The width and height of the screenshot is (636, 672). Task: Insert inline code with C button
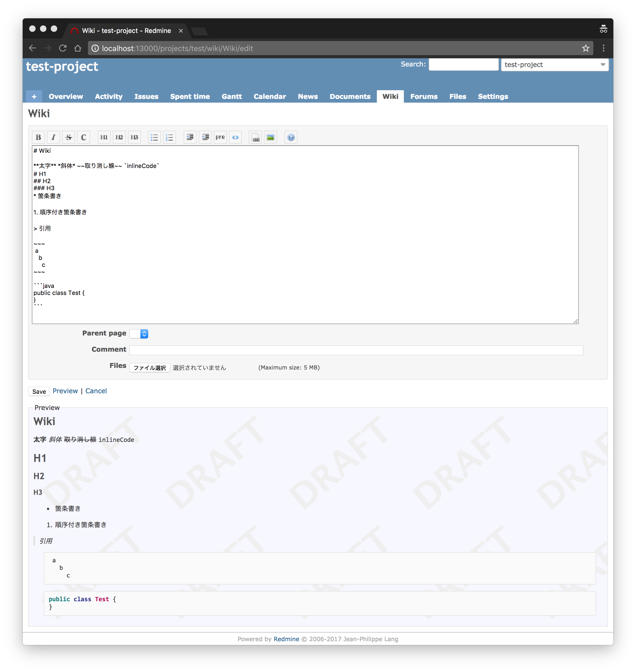click(x=83, y=137)
